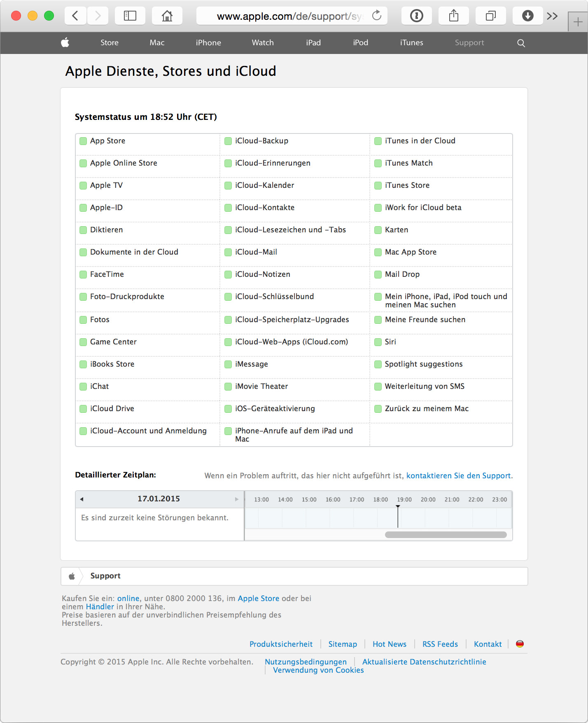Click the iTunes Store status indicator
This screenshot has height=723, width=588.
point(378,185)
